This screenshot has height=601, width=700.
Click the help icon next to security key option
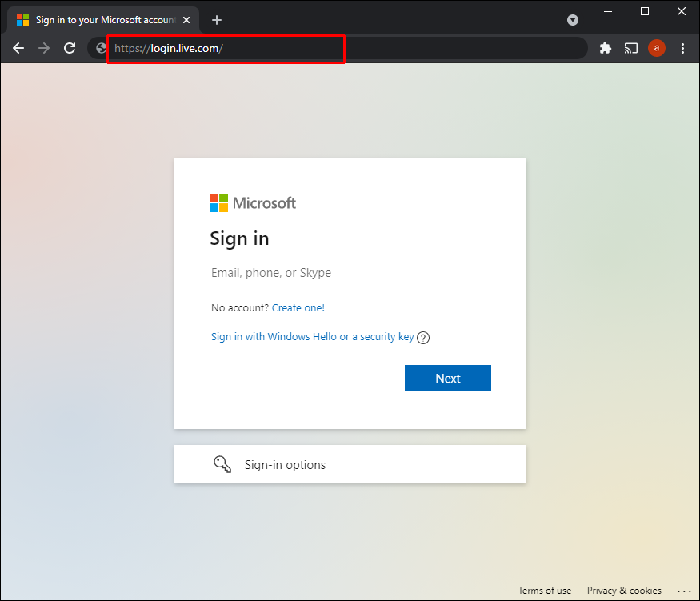pyautogui.click(x=423, y=337)
